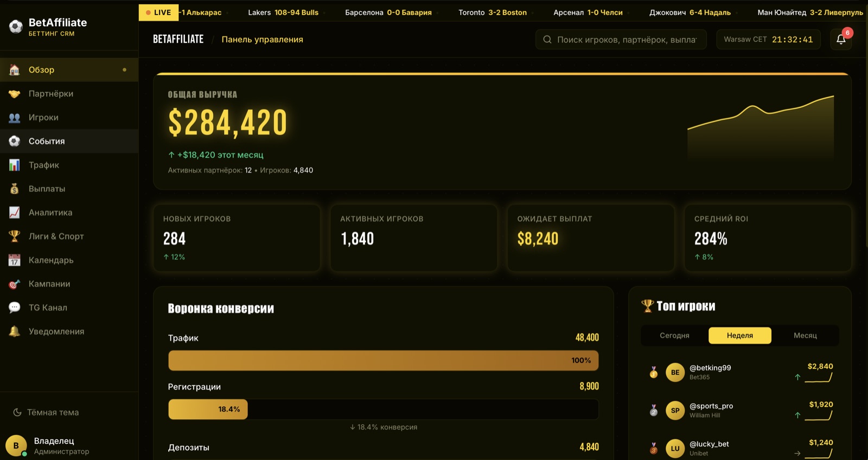Click the Lakers 108-94 Bulls ticker score

click(x=283, y=12)
